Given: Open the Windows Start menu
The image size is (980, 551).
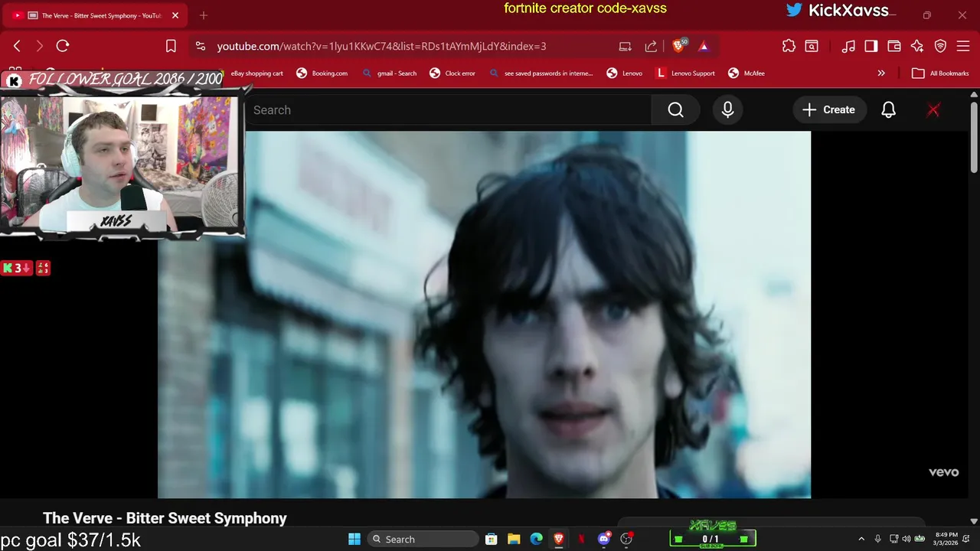Looking at the screenshot, I should (x=354, y=540).
